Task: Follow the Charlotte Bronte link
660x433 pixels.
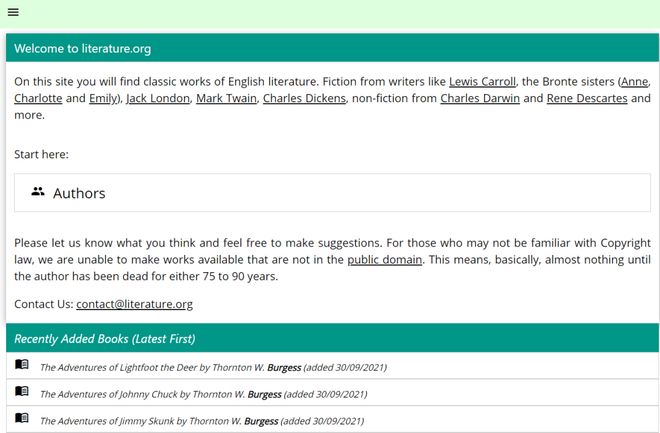Action: pos(37,98)
